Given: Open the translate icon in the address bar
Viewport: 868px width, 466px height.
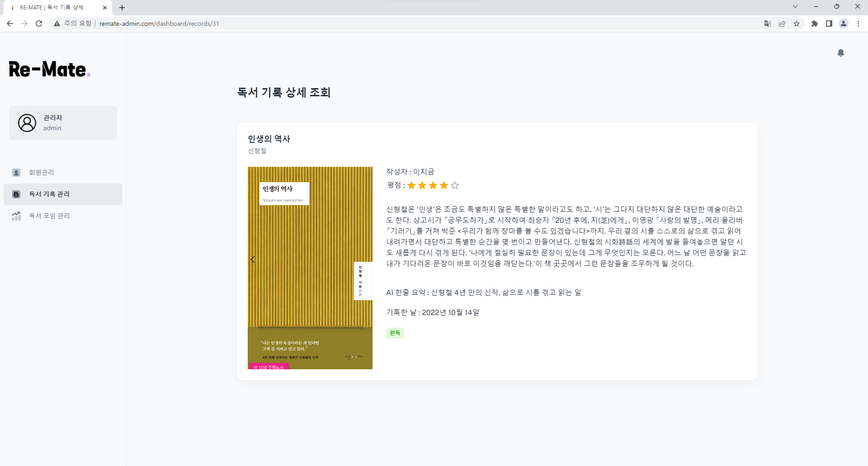Looking at the screenshot, I should pyautogui.click(x=768, y=24).
